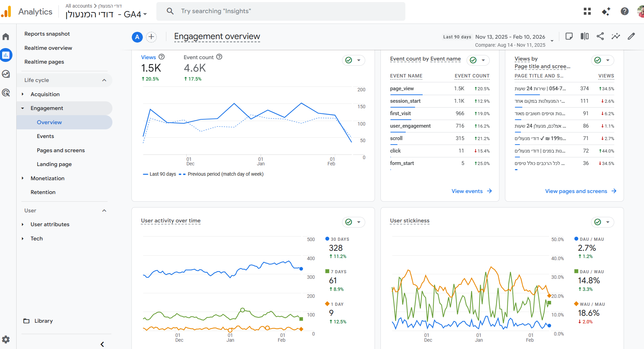Image resolution: width=644 pixels, height=349 pixels.
Task: Open the date range dropdown
Action: pyautogui.click(x=552, y=40)
